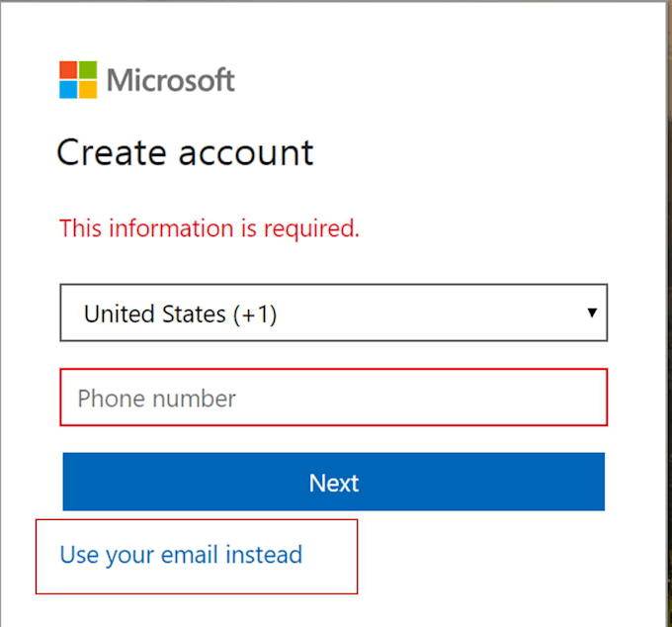Click the white 'Next' label on the button
The image size is (672, 627).
pyautogui.click(x=334, y=483)
